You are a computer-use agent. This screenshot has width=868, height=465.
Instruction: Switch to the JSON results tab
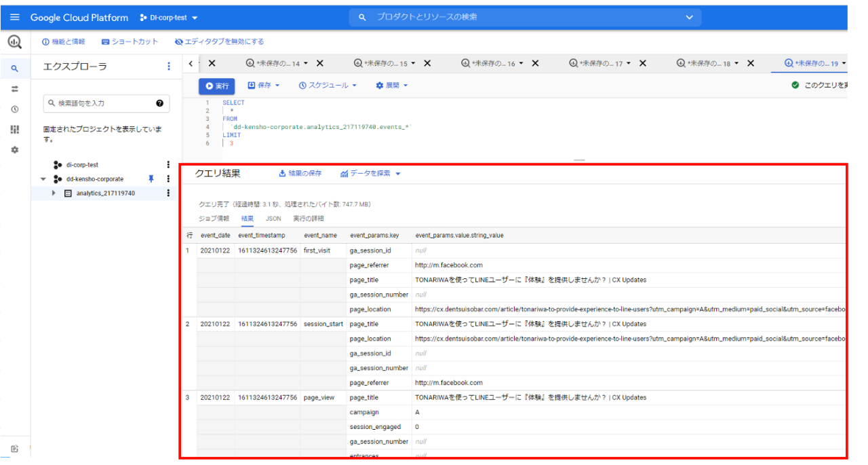[x=273, y=219]
